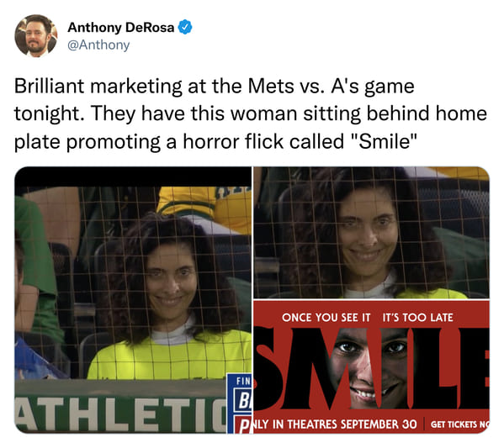
Task: Visit the @Anthony handle link
Action: point(98,45)
